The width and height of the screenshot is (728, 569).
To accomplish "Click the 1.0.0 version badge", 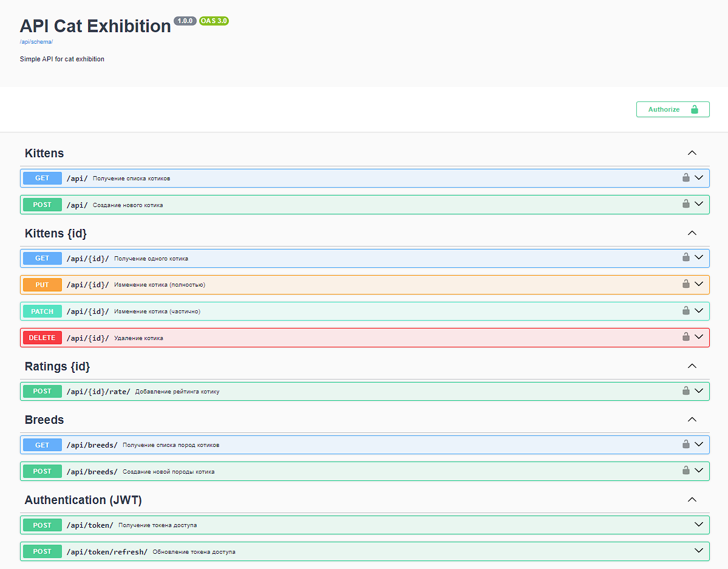I will (x=185, y=21).
